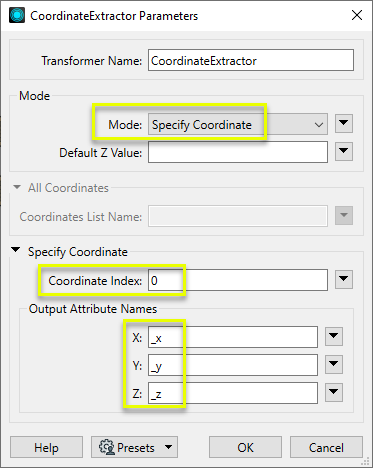Close the CoordinateExtractor Parameters dialog

357,15
